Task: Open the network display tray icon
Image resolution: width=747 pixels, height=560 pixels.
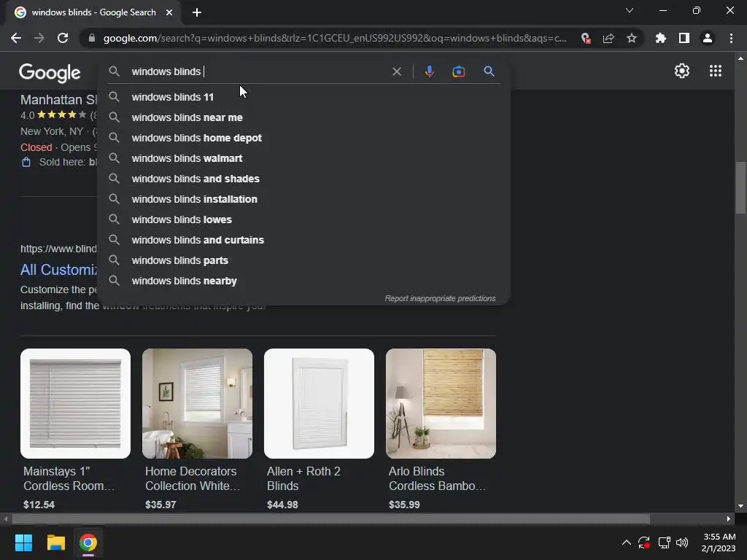Action: (664, 542)
